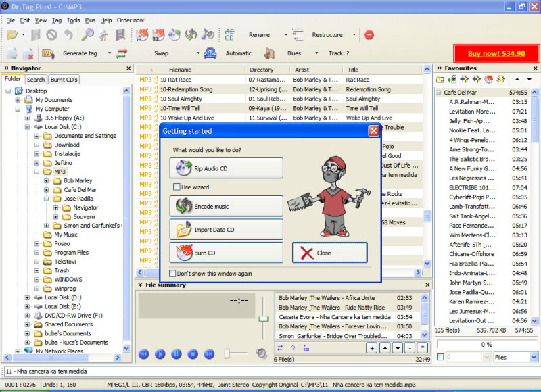Viewport: 541px width, 392px height.
Task: Open the Generate tag dropdown arrow
Action: point(110,53)
